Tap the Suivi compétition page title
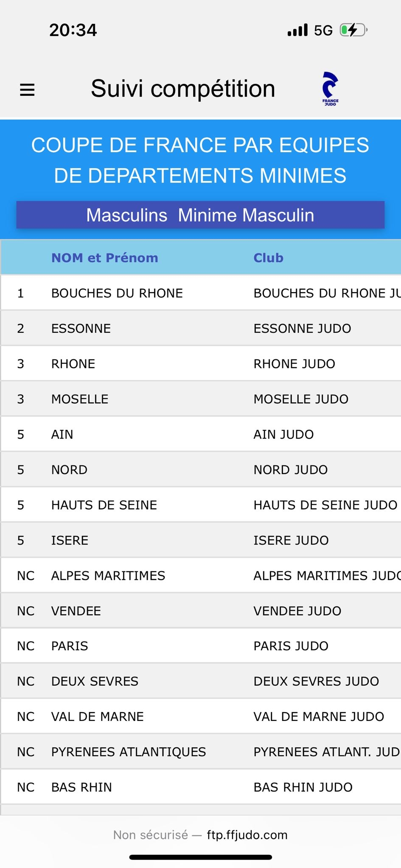Image resolution: width=401 pixels, height=868 pixels. (183, 89)
